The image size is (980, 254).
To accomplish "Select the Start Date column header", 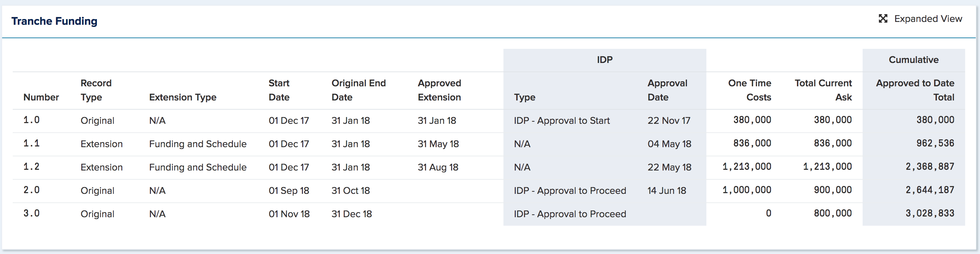I will [x=279, y=90].
